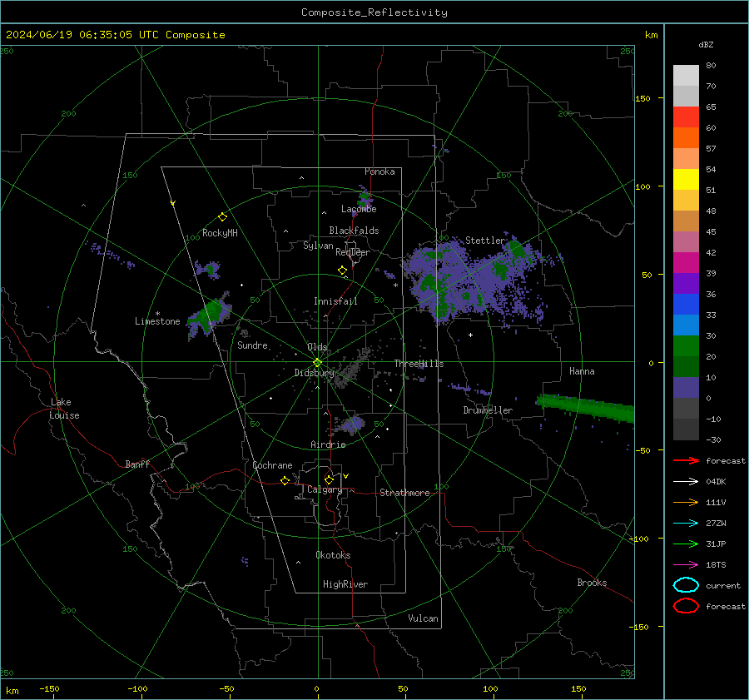Select the light blue 33 dBZ swatch

pyautogui.click(x=686, y=325)
